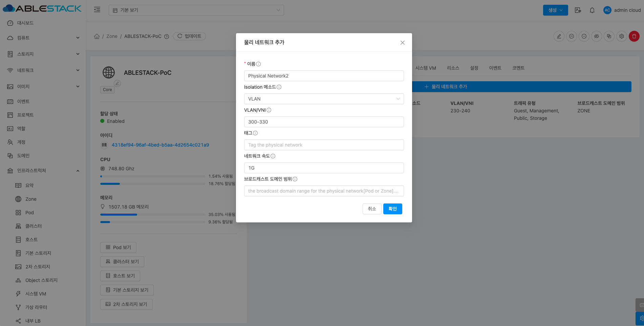The image size is (644, 326).
Task: Open the language translation icon
Action: point(578,10)
